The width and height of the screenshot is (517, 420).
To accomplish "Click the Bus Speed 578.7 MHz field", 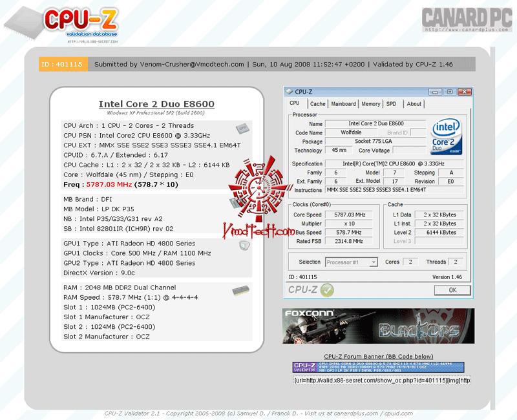I will [x=349, y=233].
